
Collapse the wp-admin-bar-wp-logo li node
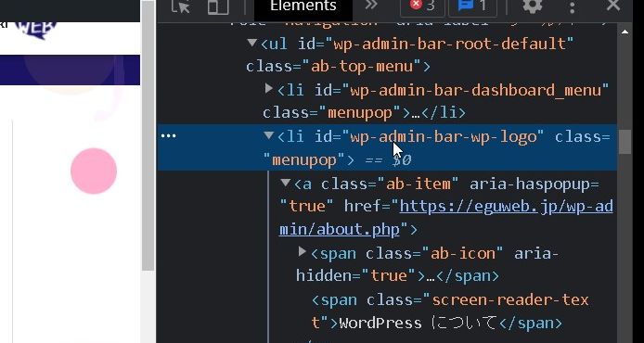[x=269, y=134]
